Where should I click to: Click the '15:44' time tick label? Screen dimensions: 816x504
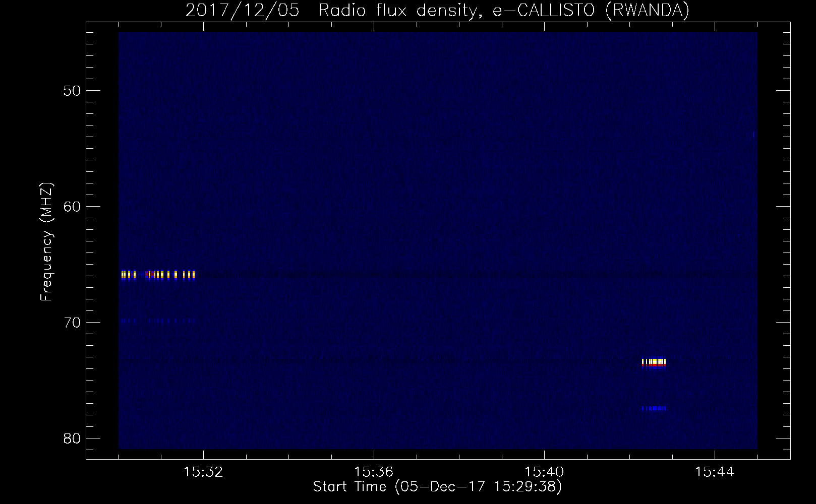pyautogui.click(x=715, y=472)
